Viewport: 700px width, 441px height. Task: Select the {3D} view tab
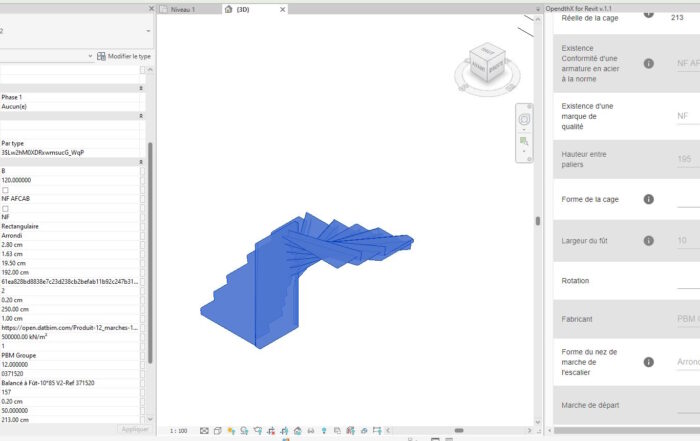(x=243, y=9)
